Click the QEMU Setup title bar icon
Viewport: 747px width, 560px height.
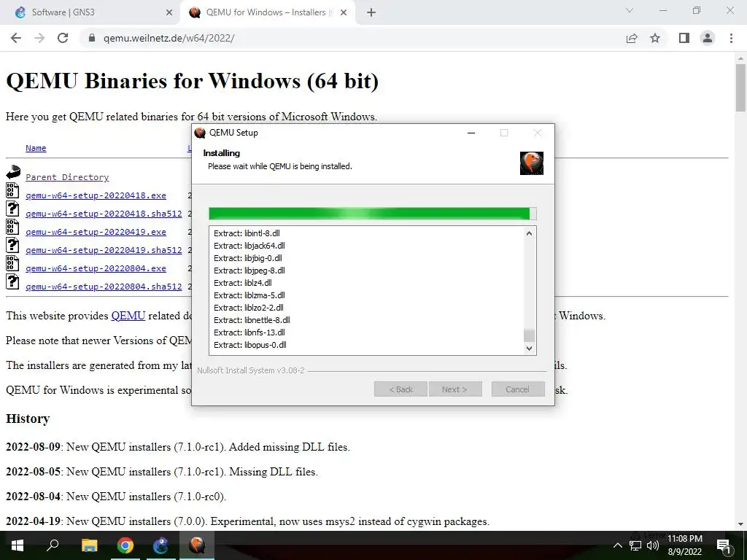point(200,133)
